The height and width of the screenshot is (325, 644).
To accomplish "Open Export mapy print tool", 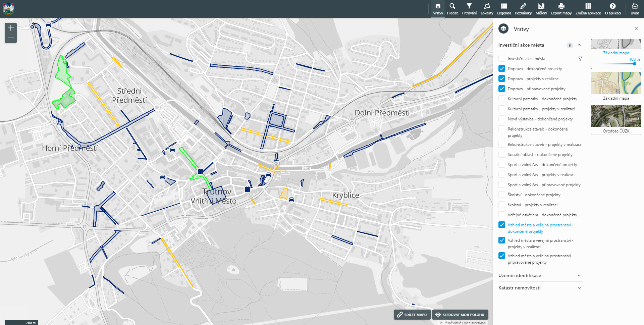I will (x=561, y=9).
